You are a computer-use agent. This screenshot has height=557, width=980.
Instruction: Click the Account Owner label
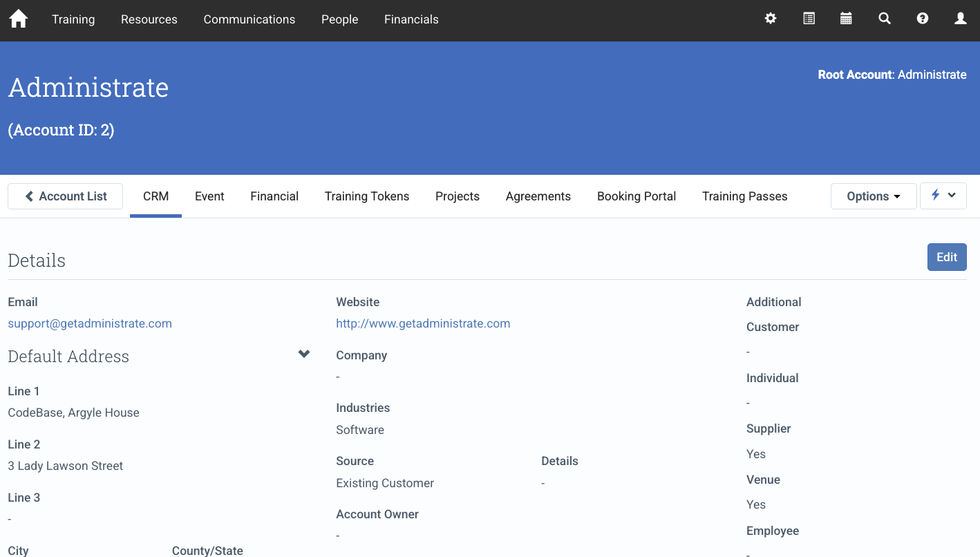(377, 514)
